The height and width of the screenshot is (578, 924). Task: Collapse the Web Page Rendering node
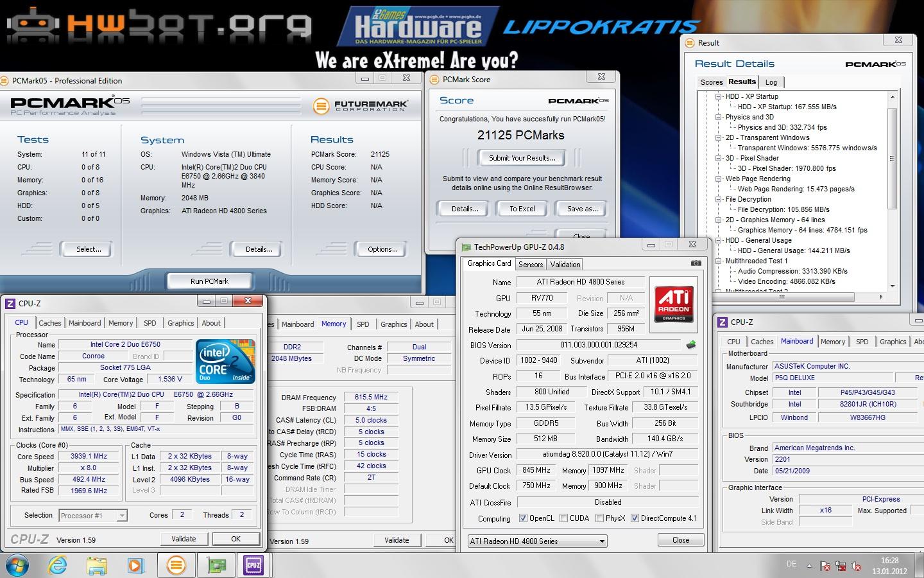[x=719, y=179]
